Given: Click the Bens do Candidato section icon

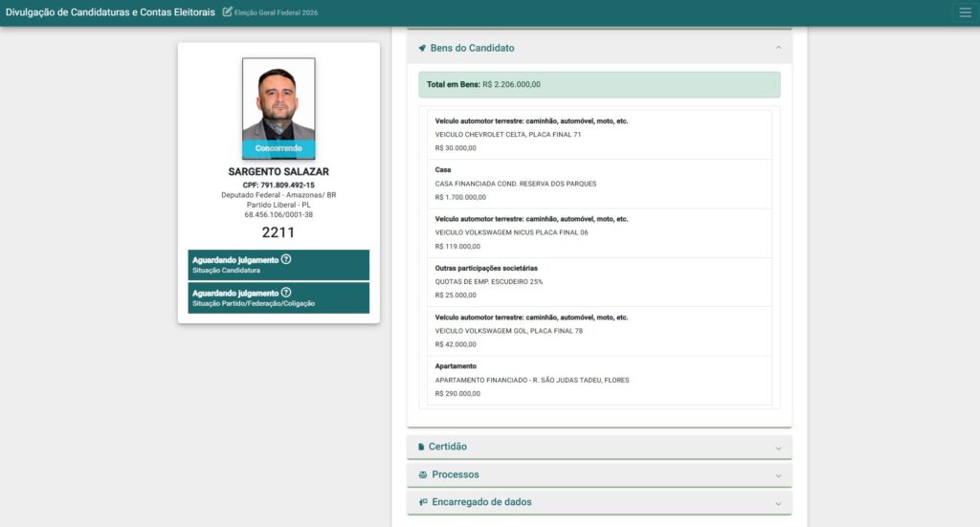Looking at the screenshot, I should [422, 48].
